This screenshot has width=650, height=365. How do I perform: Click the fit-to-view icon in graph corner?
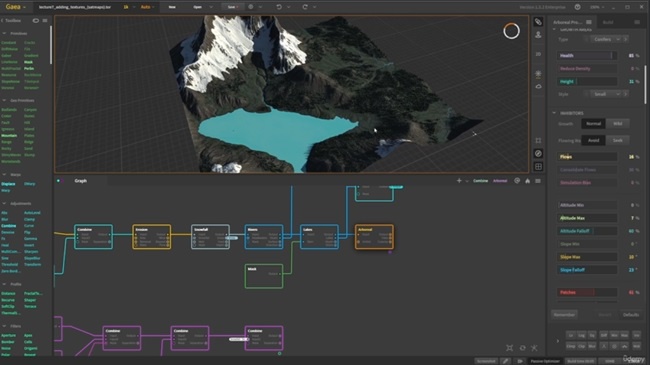point(509,348)
